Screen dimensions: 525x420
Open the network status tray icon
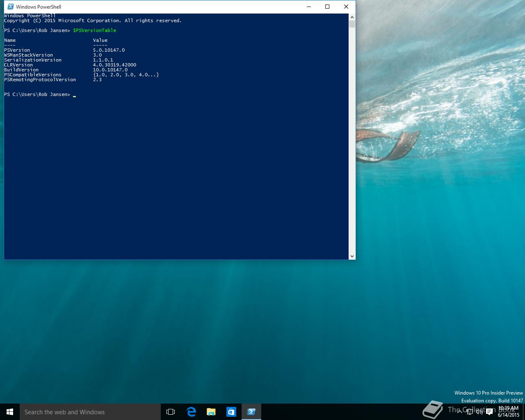tap(470, 412)
